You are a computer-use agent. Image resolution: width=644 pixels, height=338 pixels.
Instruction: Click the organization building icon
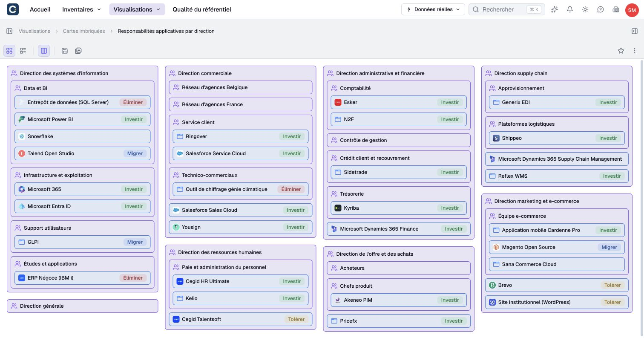pos(615,9)
